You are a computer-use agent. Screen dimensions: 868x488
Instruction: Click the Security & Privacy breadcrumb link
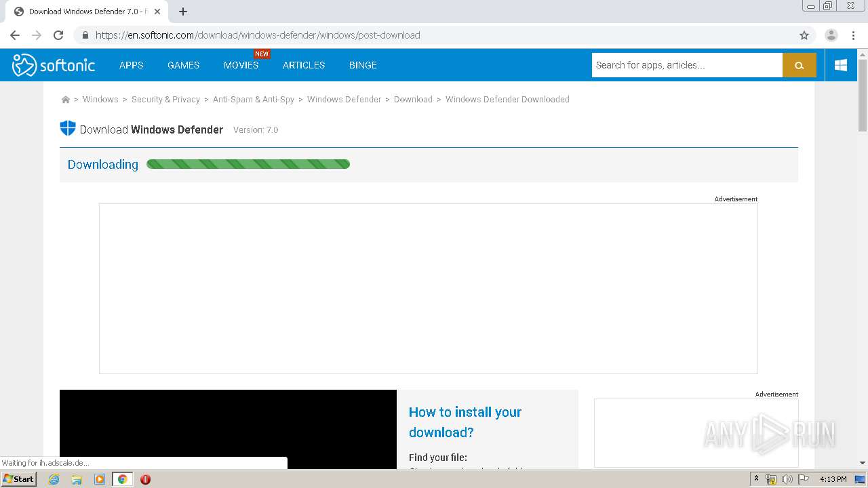point(165,100)
